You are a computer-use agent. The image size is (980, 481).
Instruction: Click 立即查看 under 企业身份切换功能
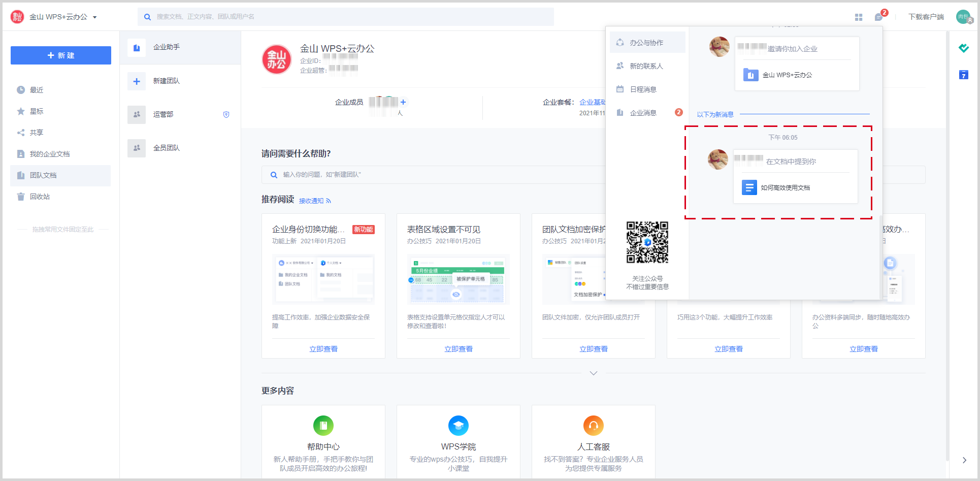coord(323,349)
